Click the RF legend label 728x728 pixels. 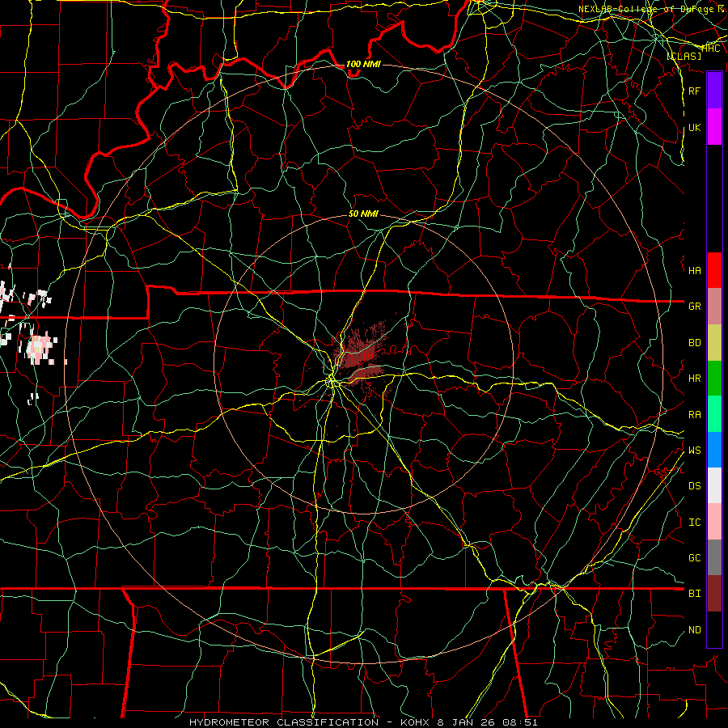click(695, 91)
